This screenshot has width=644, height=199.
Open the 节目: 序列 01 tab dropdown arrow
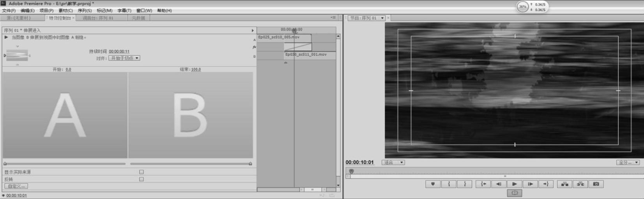point(382,18)
